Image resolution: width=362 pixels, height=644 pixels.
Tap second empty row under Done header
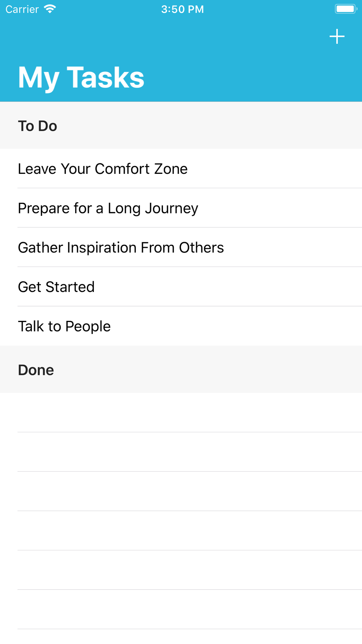click(181, 452)
